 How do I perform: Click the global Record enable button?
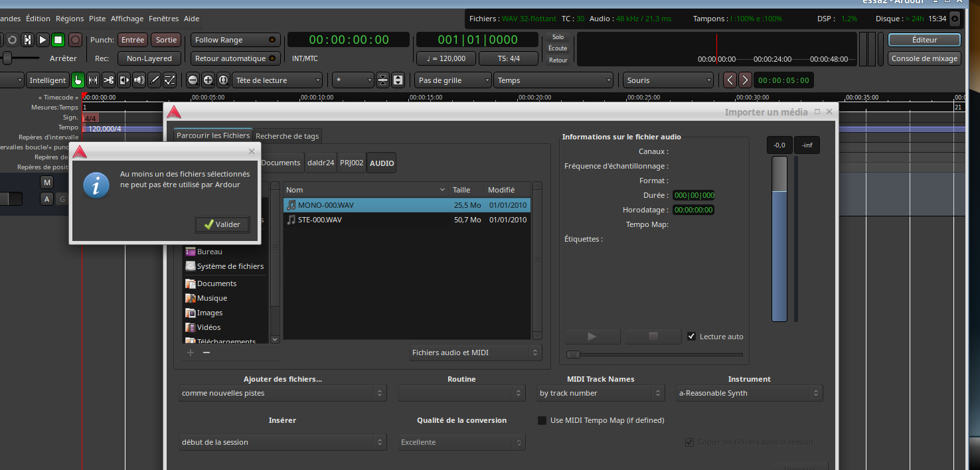(75, 40)
